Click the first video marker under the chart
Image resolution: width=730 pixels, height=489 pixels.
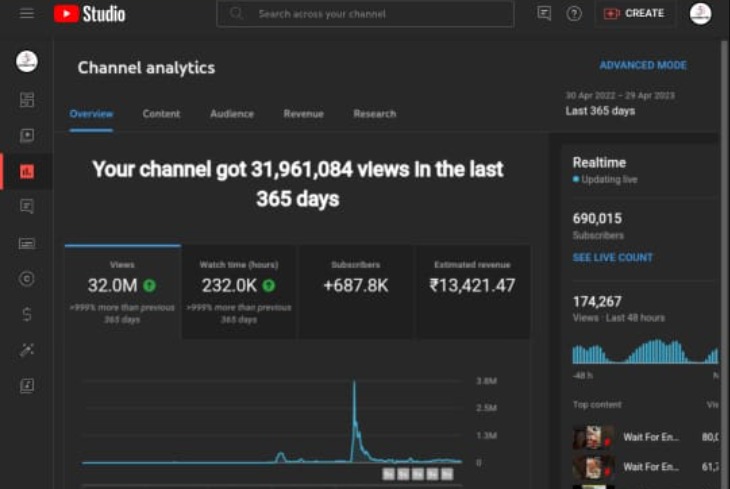(388, 474)
